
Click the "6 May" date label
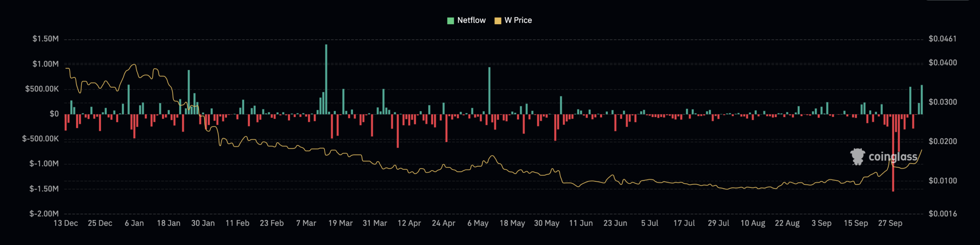(x=478, y=223)
